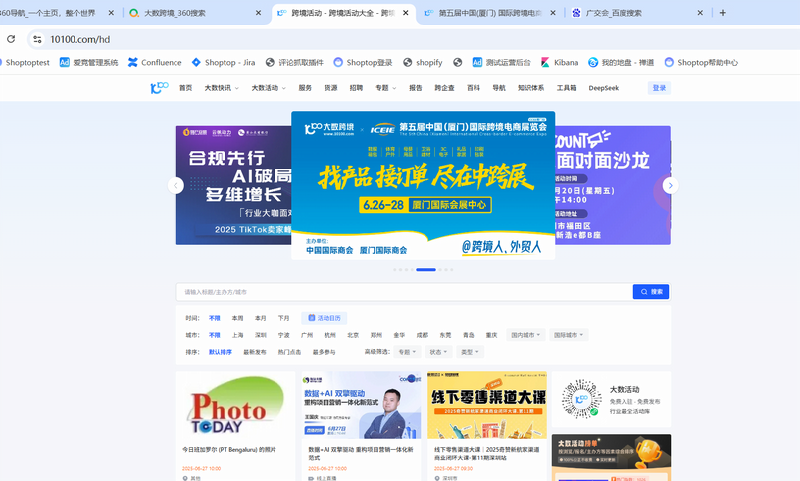Close the 大数跨境_360搜索 tab
Image resolution: width=800 pixels, height=481 pixels.
click(x=258, y=13)
